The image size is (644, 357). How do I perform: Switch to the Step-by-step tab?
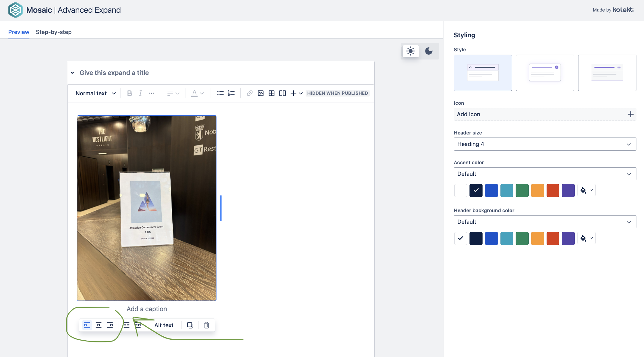pyautogui.click(x=54, y=32)
